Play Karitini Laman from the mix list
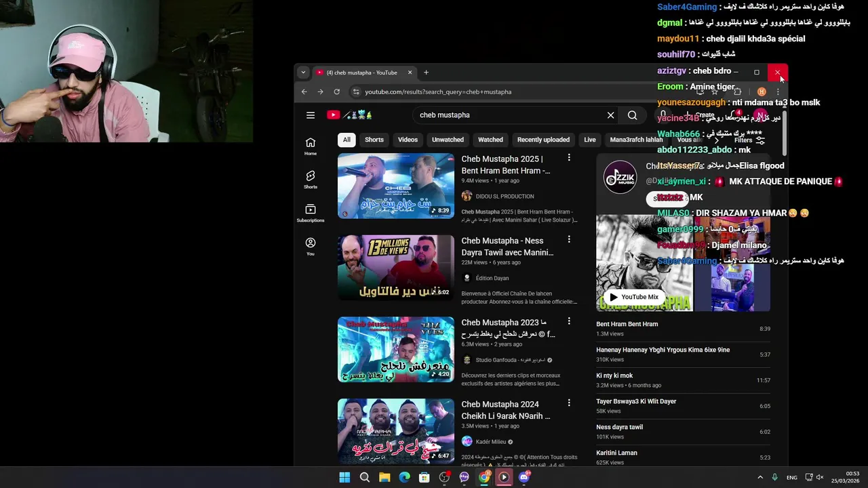 tap(684, 457)
